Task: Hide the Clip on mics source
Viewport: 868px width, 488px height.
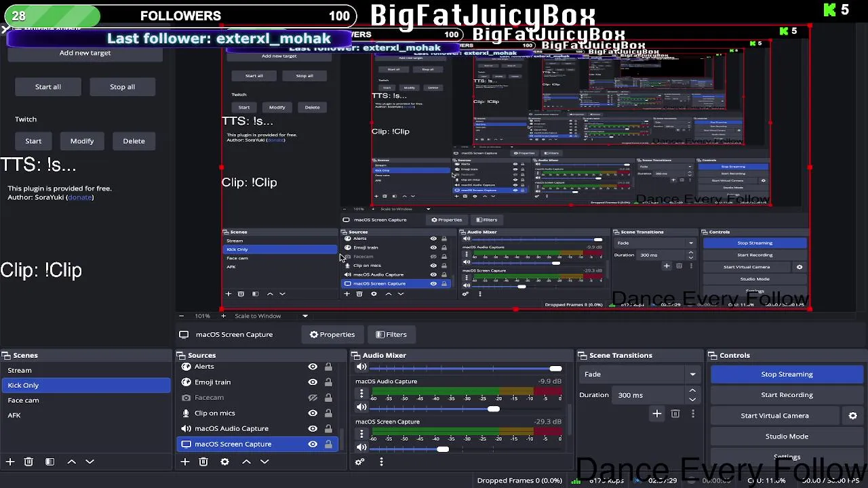Action: 313,413
